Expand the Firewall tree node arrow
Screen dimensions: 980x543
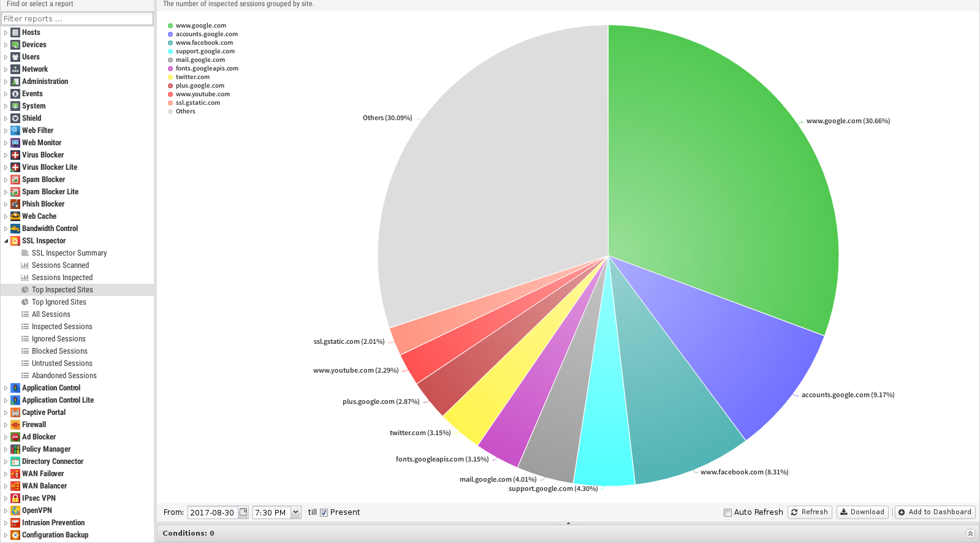[6, 425]
